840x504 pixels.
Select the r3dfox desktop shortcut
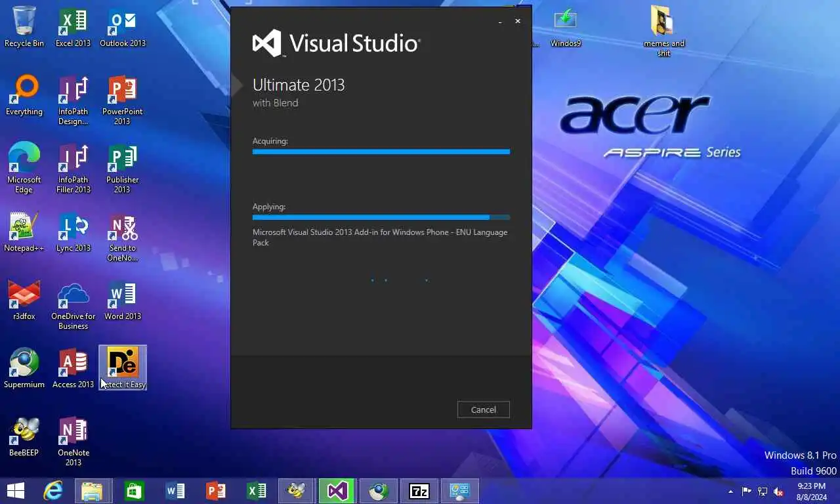tap(24, 301)
